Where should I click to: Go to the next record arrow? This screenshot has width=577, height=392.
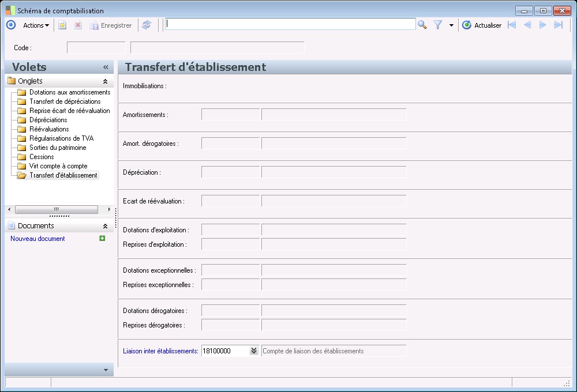pyautogui.click(x=542, y=25)
